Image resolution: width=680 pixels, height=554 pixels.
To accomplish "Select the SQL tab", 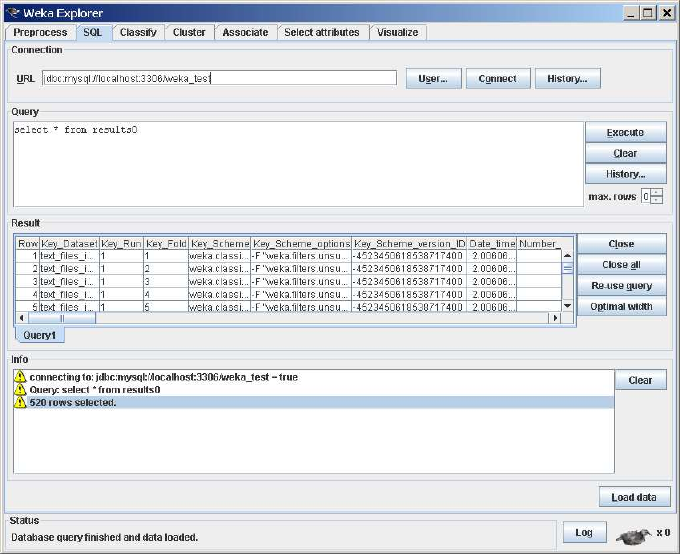I will click(93, 33).
